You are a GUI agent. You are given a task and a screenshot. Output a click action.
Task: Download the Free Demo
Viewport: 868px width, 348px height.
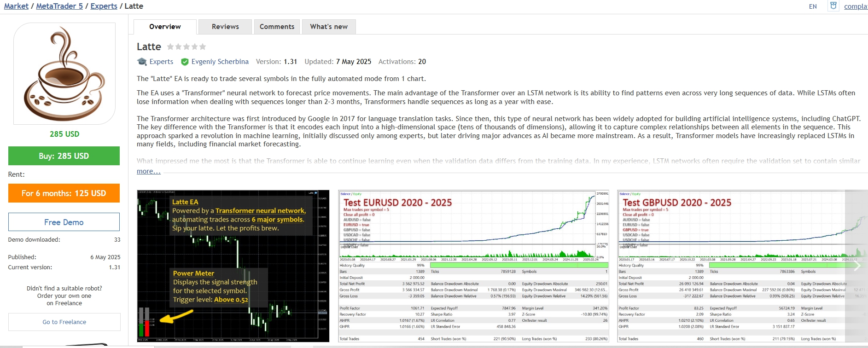[x=64, y=222]
